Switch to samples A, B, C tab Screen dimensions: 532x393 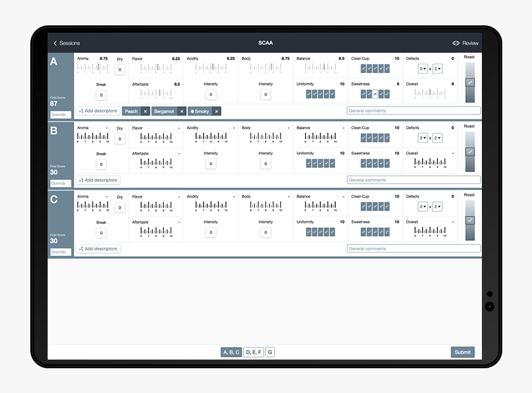point(231,352)
